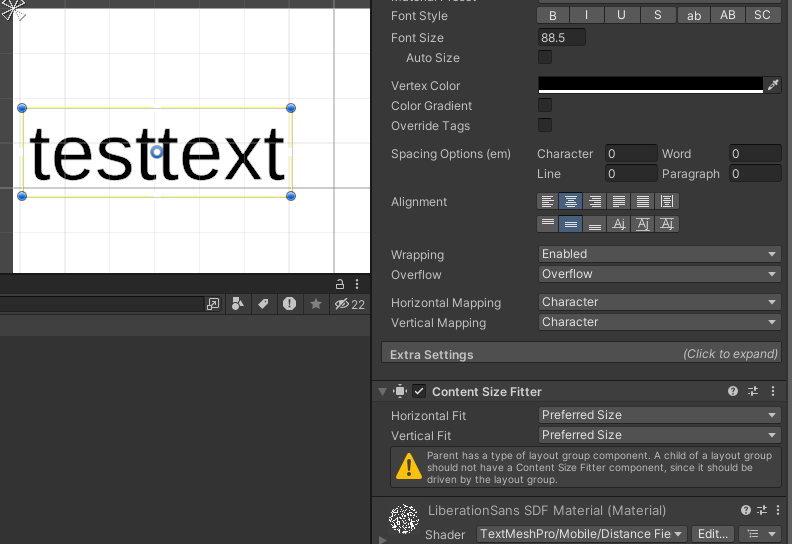Open the Horizontal Mapping dropdown
The image size is (792, 544).
coord(659,302)
